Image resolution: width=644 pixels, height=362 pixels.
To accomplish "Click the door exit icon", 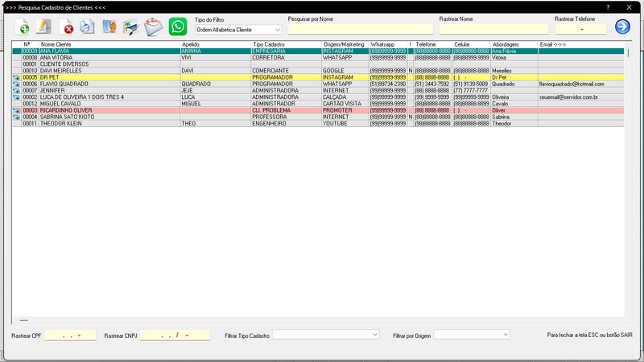I will (x=109, y=27).
